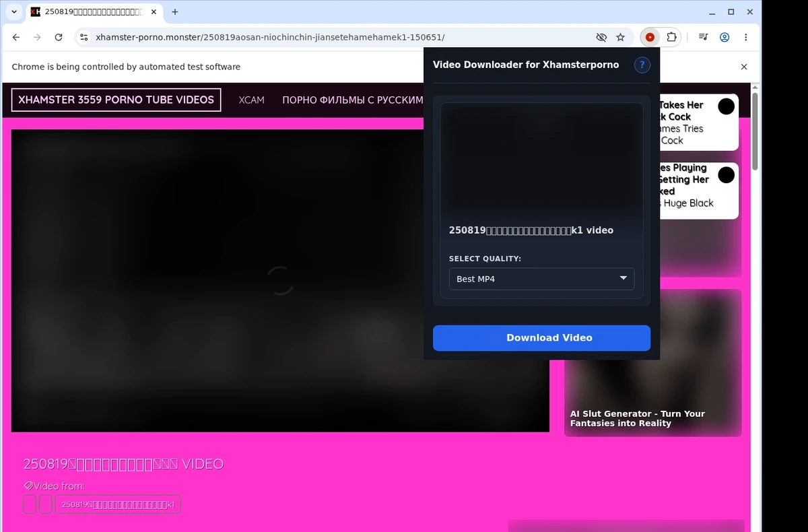808x532 pixels.
Task: Click the video title text in downloader popup
Action: pos(531,230)
